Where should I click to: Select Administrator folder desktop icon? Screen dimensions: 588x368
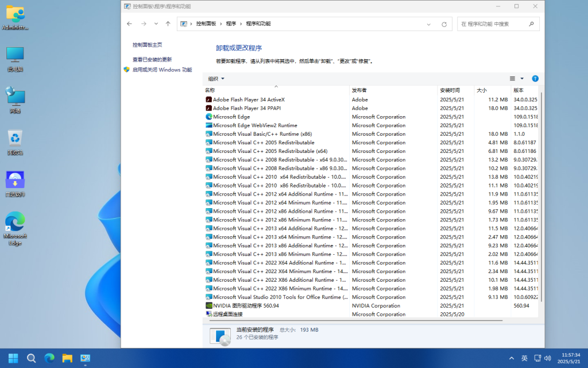click(x=15, y=18)
